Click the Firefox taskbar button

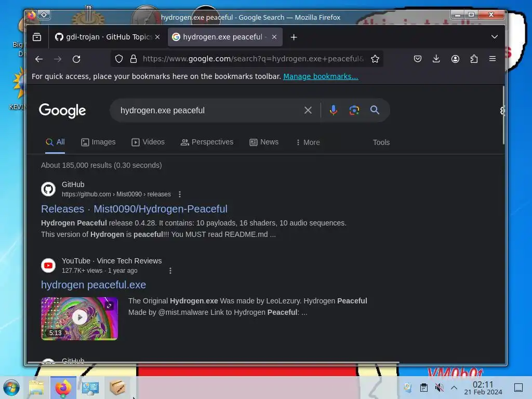(63, 388)
